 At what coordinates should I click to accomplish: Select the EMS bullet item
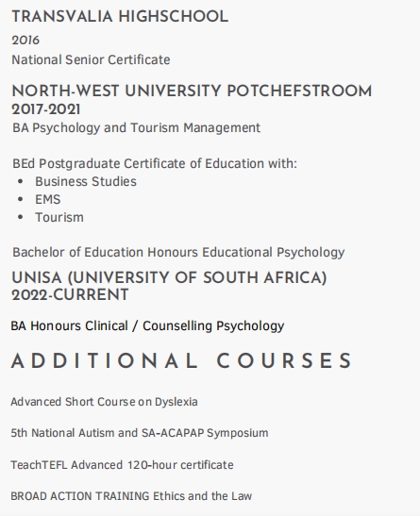(x=48, y=199)
